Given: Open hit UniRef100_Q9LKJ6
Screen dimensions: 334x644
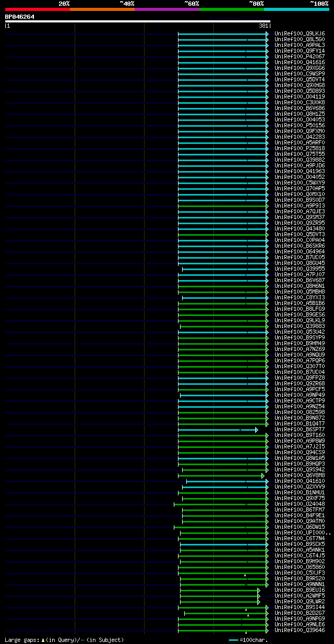Looking at the screenshot, I should point(301,33).
